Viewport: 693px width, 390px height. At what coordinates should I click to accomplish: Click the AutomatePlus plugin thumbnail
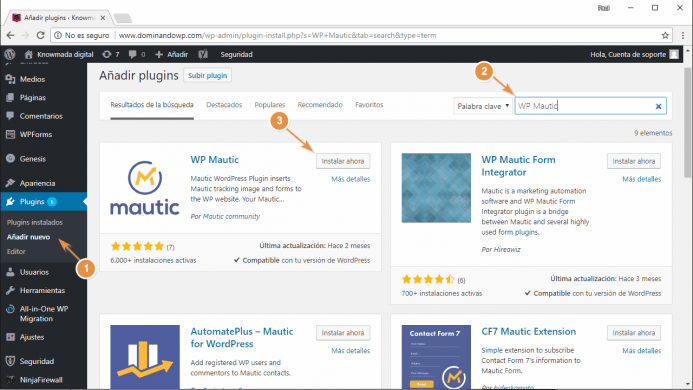point(145,357)
